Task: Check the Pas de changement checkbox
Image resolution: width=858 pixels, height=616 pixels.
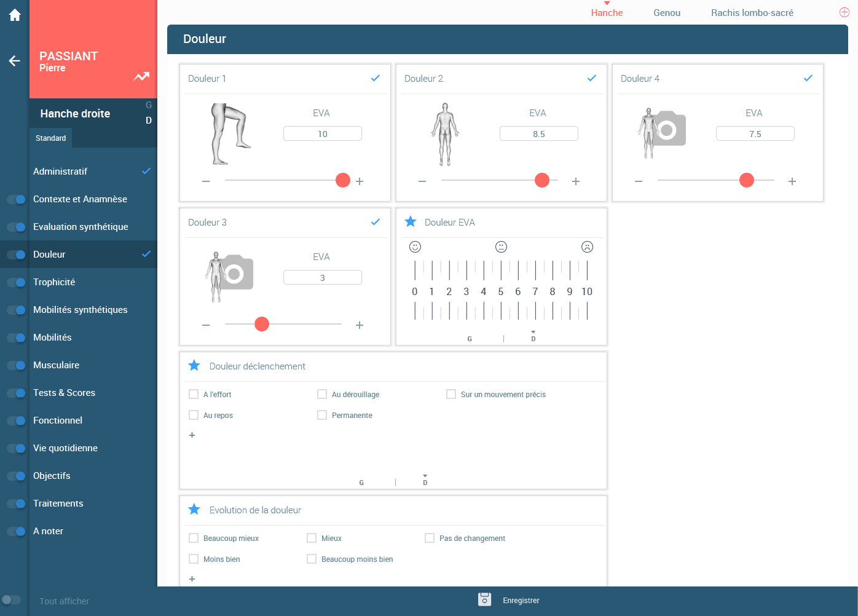Action: coord(430,538)
